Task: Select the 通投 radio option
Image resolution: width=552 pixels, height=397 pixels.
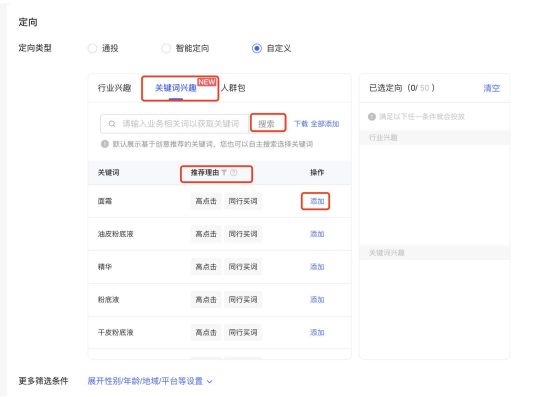Action: click(x=92, y=48)
